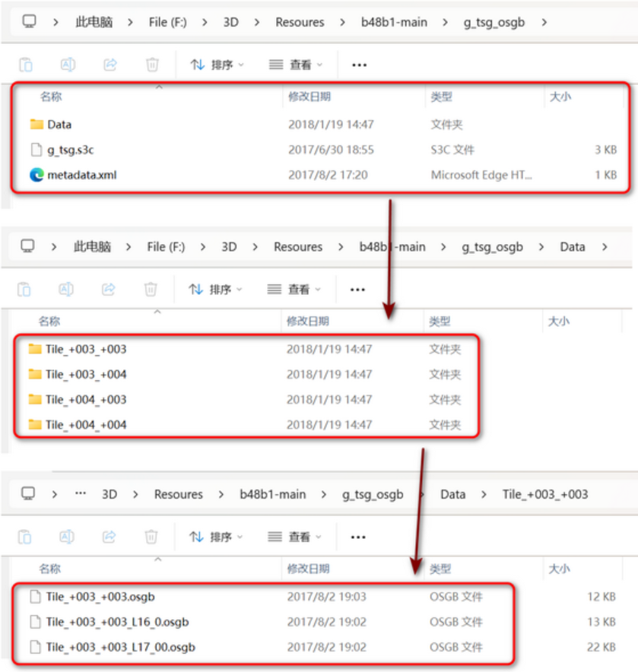Image resolution: width=638 pixels, height=672 pixels.
Task: Sort by 修改日期 column in the metadata.xml list
Action: tap(309, 97)
